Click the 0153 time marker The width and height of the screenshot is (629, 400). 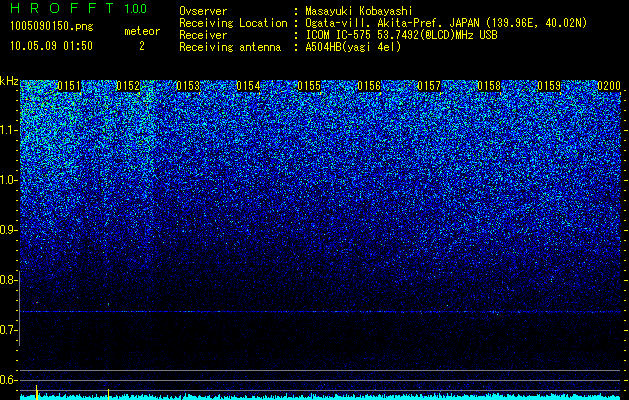click(x=188, y=86)
